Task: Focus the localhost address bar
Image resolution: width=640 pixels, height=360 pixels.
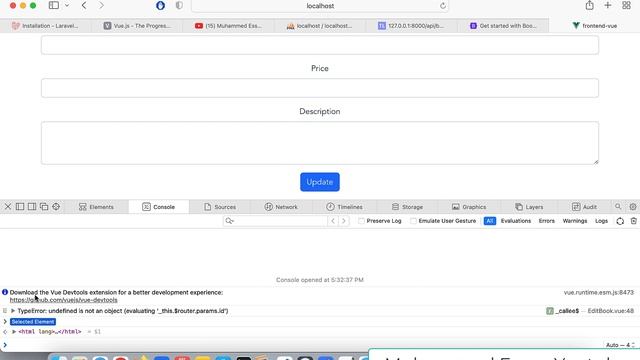Action: [320, 6]
